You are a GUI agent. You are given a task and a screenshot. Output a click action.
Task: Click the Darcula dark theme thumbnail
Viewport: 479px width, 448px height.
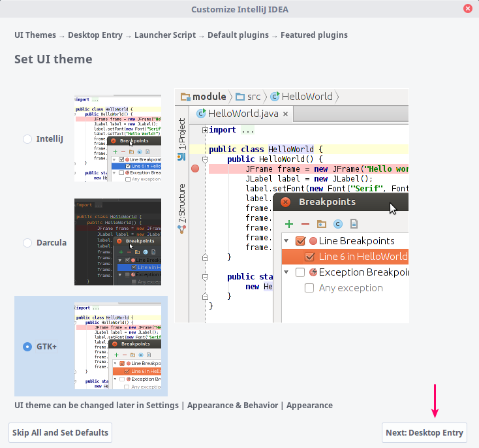[117, 242]
